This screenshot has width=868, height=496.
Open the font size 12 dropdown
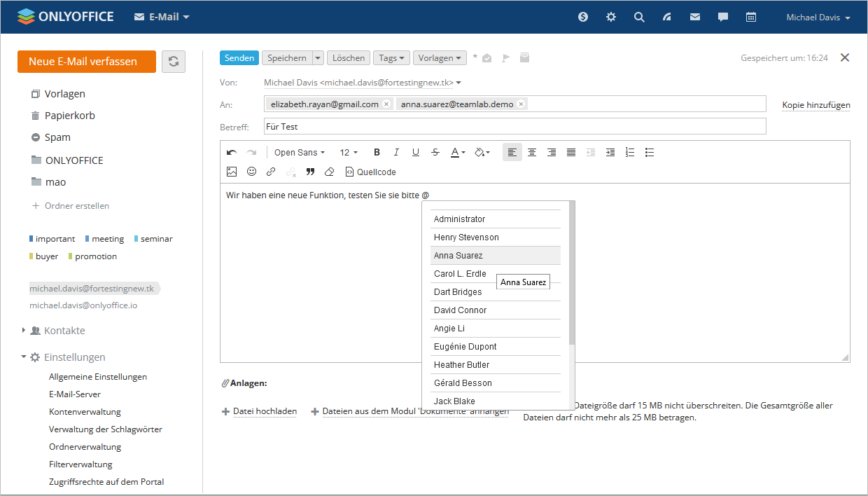coord(349,153)
